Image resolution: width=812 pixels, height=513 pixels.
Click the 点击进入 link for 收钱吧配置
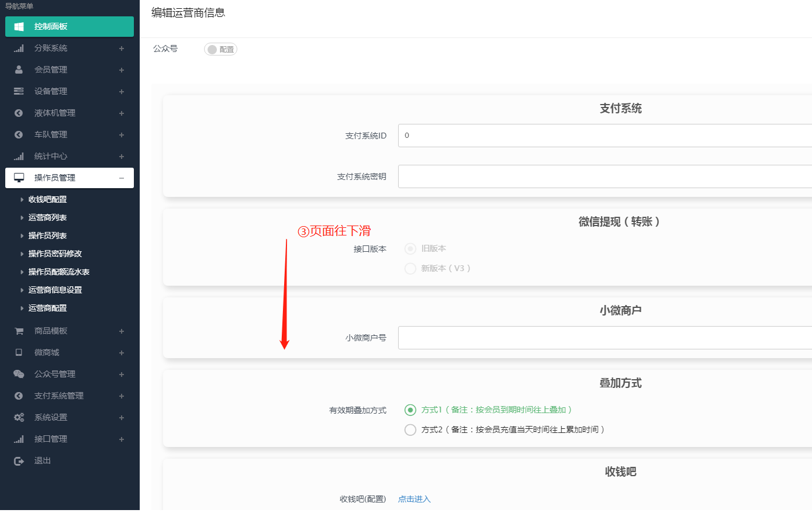414,499
